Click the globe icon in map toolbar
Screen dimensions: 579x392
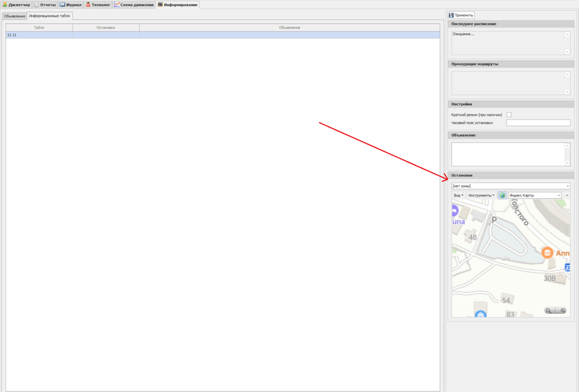502,195
